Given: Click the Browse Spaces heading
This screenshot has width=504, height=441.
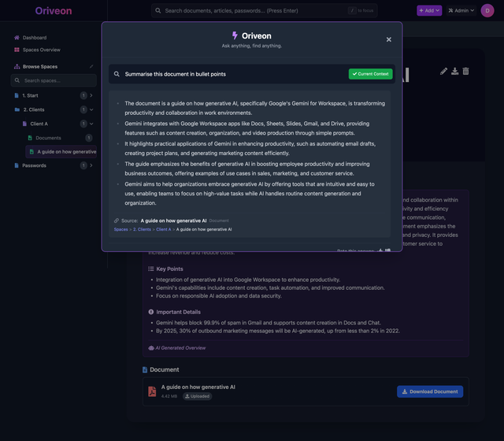Looking at the screenshot, I should click(x=40, y=66).
